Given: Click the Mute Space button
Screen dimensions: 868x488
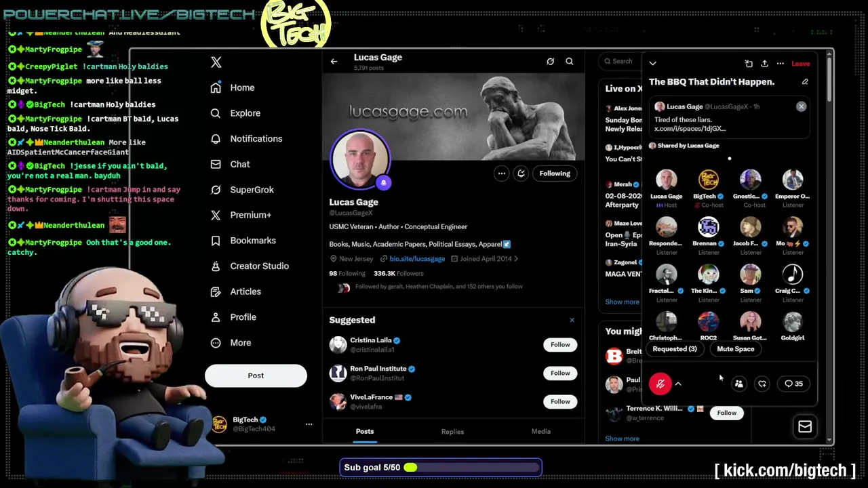Looking at the screenshot, I should [736, 349].
